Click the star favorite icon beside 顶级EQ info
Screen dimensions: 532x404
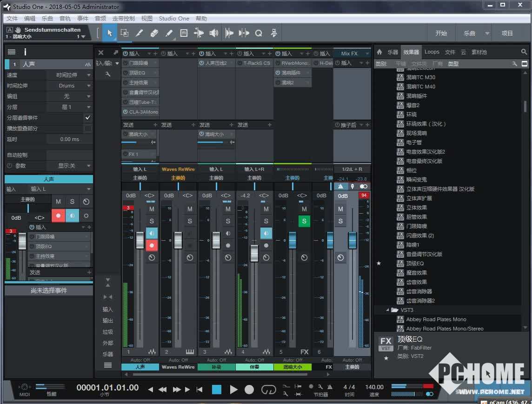(386, 358)
